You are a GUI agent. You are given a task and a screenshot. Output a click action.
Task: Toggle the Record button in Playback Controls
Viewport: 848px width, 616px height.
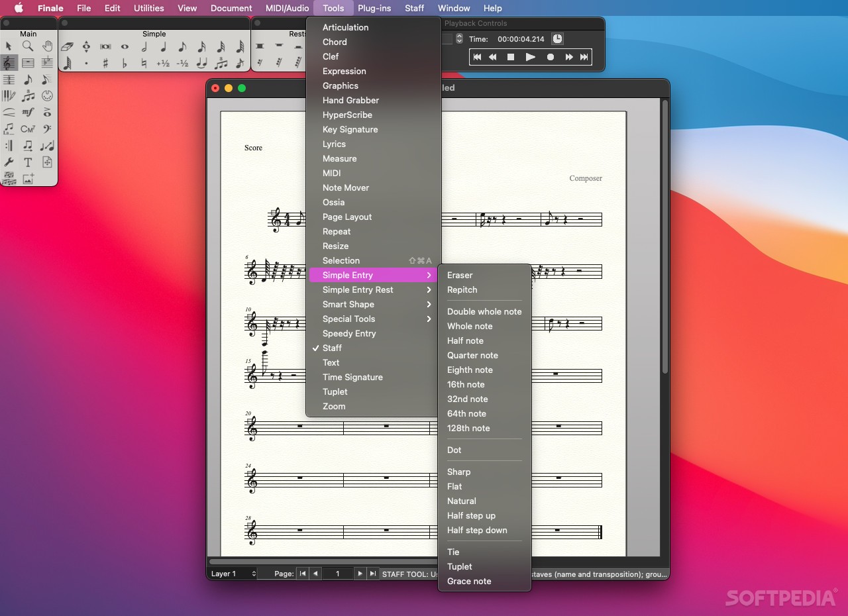(x=550, y=57)
